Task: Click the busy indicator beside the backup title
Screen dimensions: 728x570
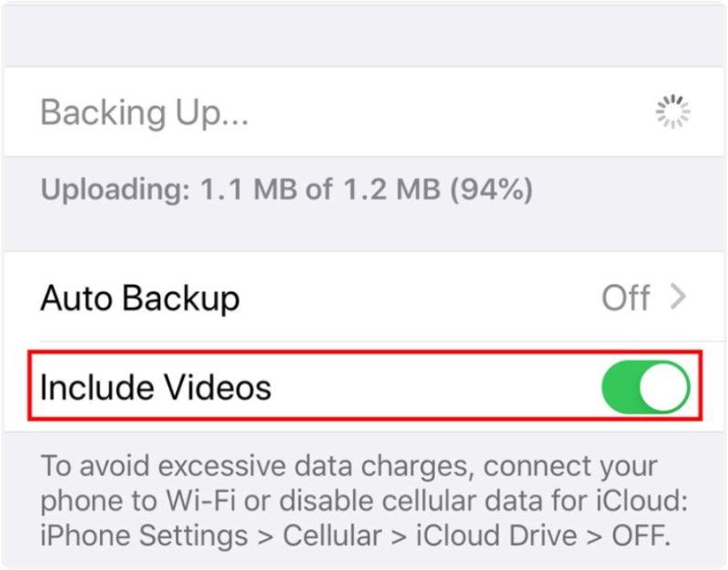Action: (672, 111)
